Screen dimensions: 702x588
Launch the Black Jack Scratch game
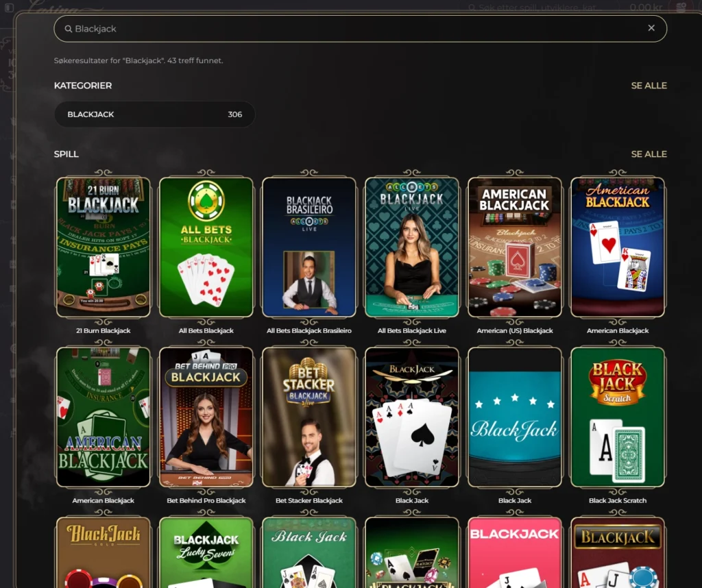618,416
